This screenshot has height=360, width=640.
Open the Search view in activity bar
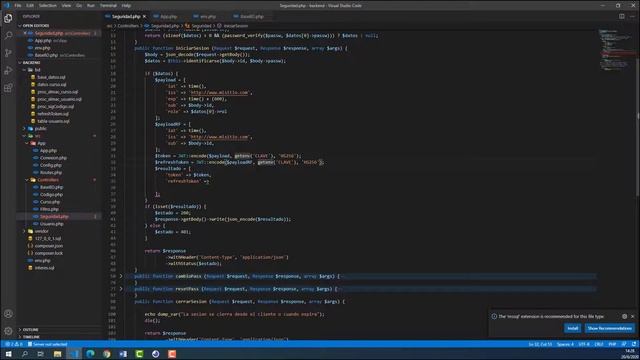8,36
